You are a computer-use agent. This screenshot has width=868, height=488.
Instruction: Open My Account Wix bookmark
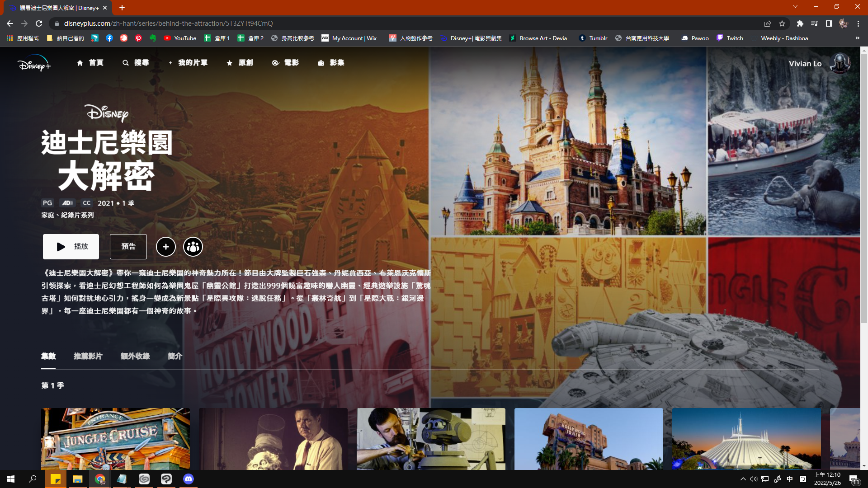(352, 38)
